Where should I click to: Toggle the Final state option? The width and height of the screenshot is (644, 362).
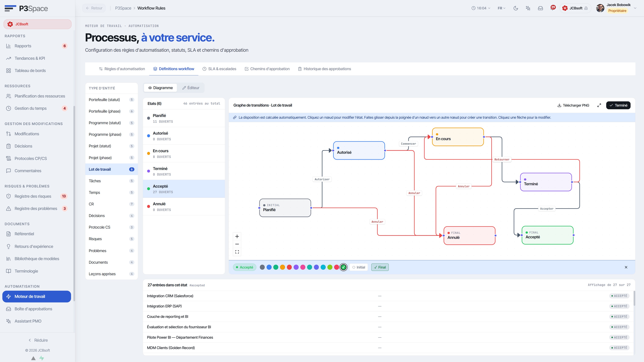[x=380, y=267]
